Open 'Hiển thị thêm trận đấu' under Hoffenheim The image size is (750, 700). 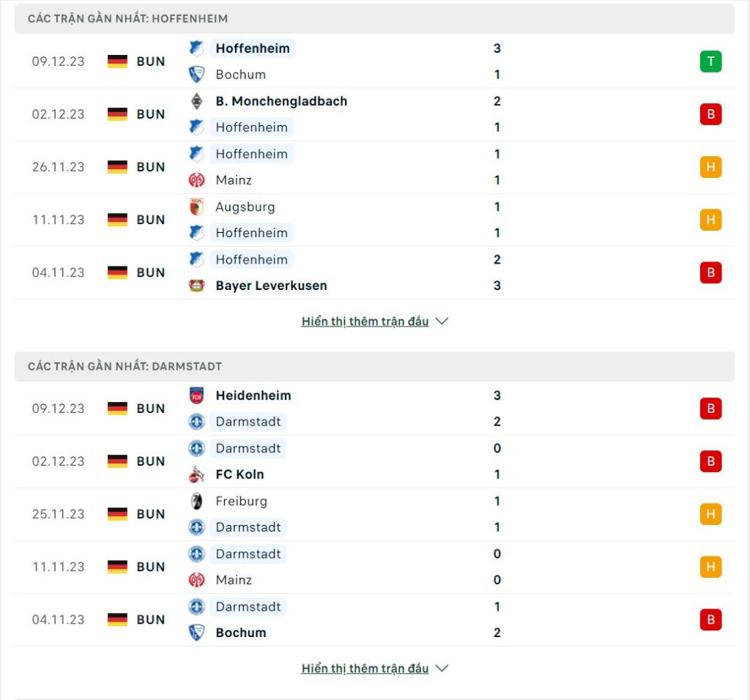[x=365, y=321]
